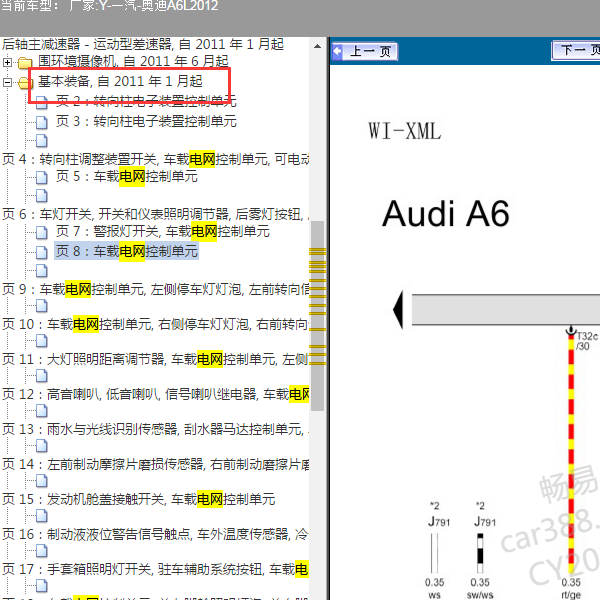Expand the 周围环境摄像机 folder node
Screen dimensions: 600x600
(x=7, y=62)
